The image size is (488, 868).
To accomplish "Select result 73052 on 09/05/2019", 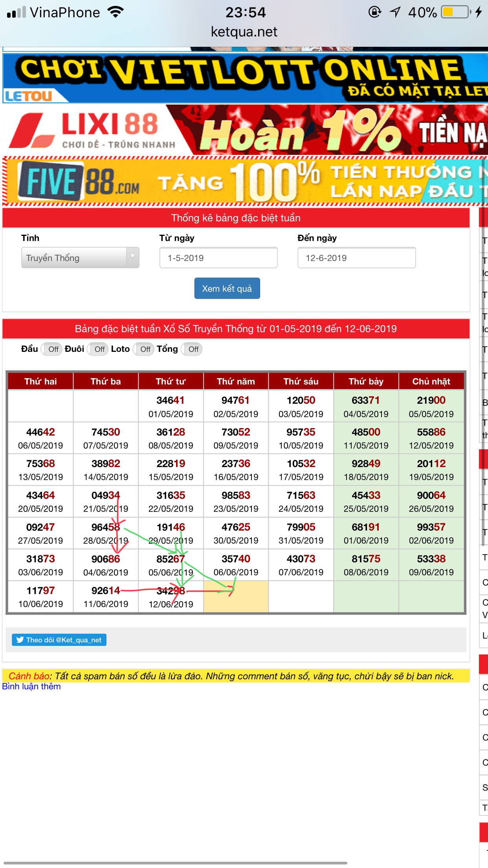I will (x=236, y=438).
